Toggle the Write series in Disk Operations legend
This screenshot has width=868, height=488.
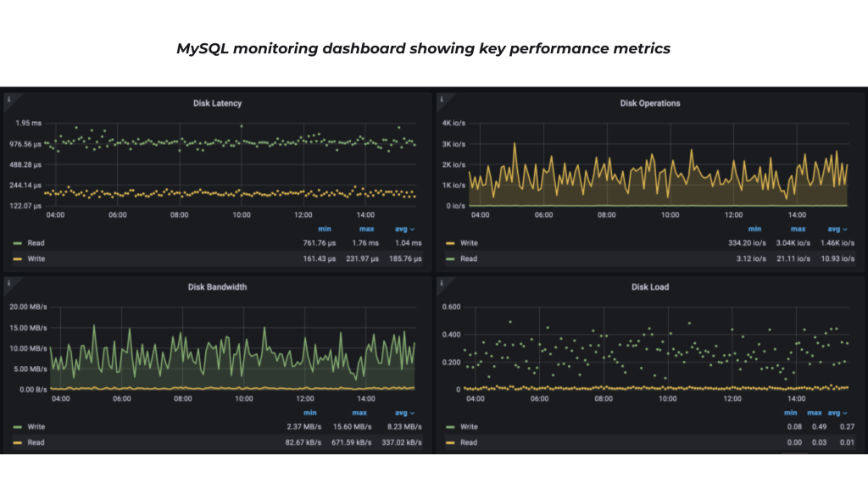[469, 243]
